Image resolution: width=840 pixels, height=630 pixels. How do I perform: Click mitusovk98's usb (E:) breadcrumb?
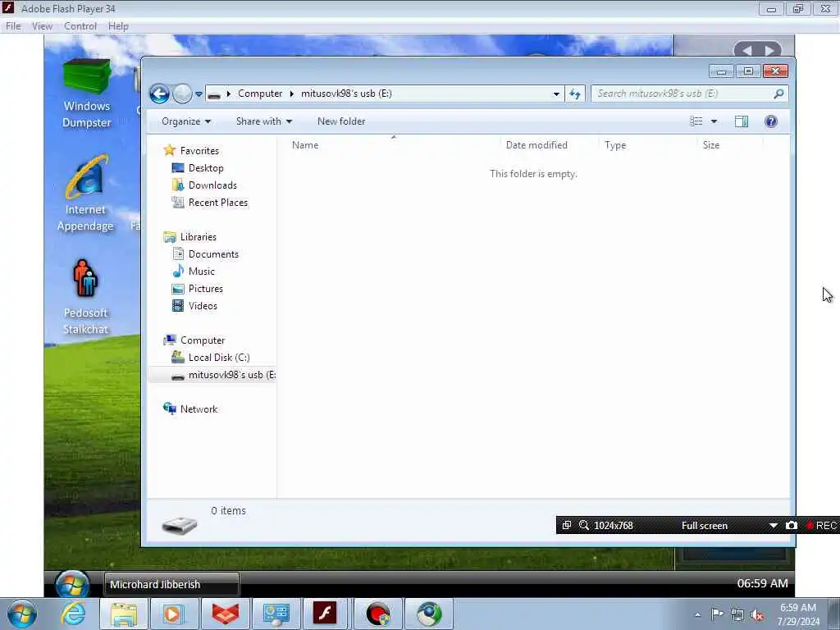[346, 94]
